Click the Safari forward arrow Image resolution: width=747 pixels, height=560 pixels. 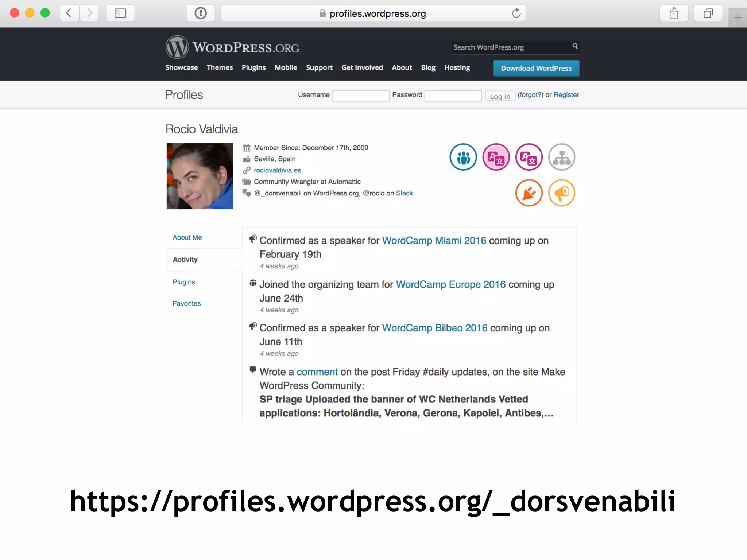(x=89, y=13)
